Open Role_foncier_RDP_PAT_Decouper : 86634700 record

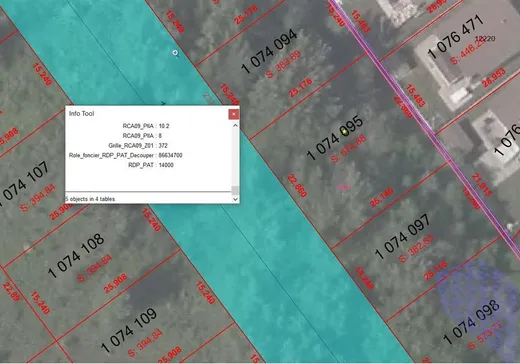(126, 155)
